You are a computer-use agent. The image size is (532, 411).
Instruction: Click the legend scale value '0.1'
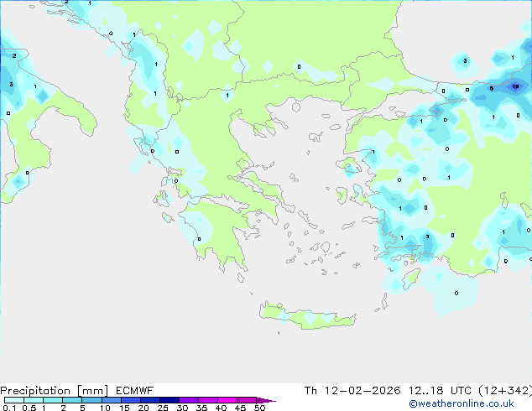[x=9, y=408]
